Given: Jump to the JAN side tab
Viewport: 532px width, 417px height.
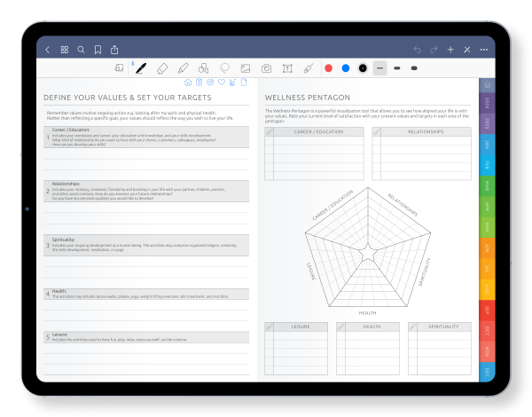Looking at the screenshot, I should click(x=487, y=145).
